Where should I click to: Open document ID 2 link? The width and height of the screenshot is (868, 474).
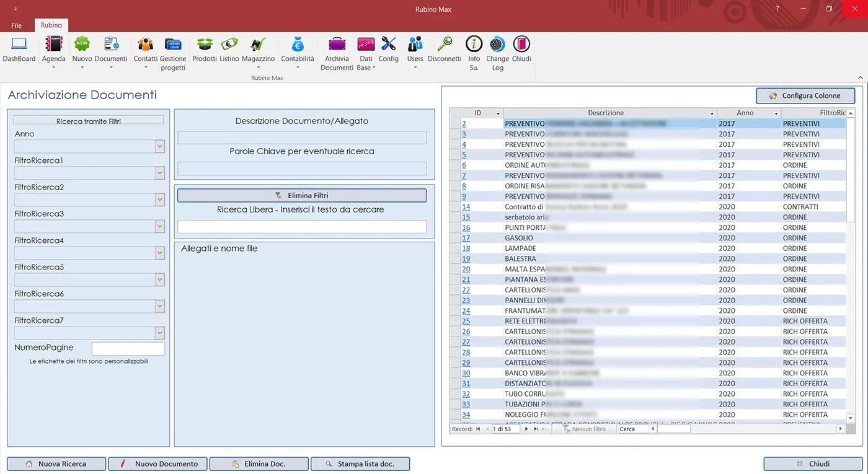464,124
